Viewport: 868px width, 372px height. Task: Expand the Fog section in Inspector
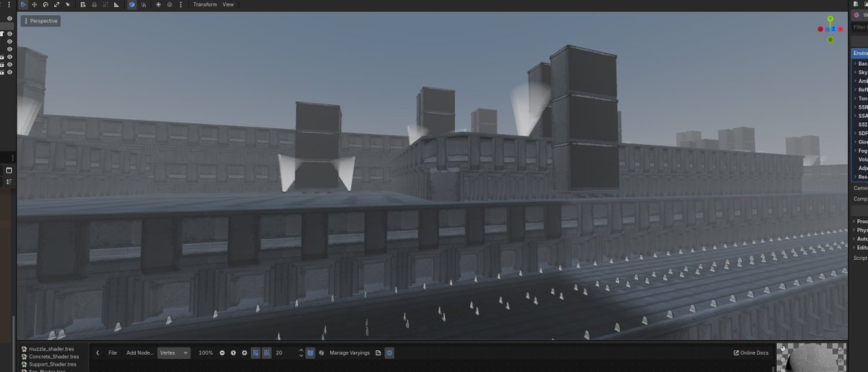861,151
